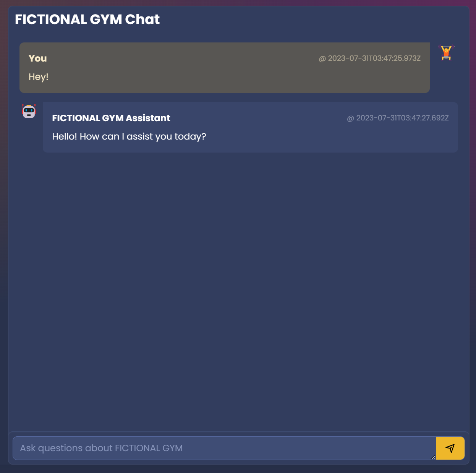Click the "Hello! How can I assist" reply text
The height and width of the screenshot is (473, 476).
pyautogui.click(x=129, y=137)
